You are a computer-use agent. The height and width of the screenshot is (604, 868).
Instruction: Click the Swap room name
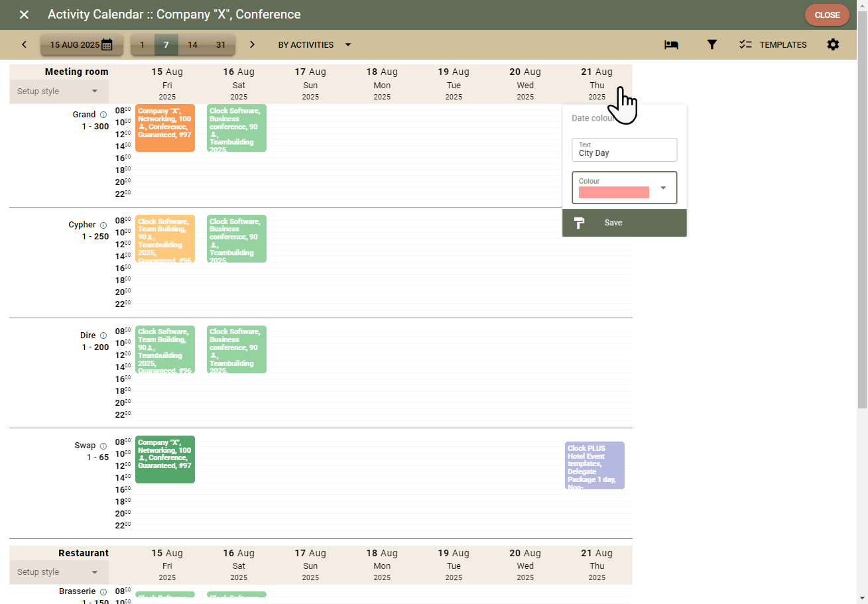point(85,446)
